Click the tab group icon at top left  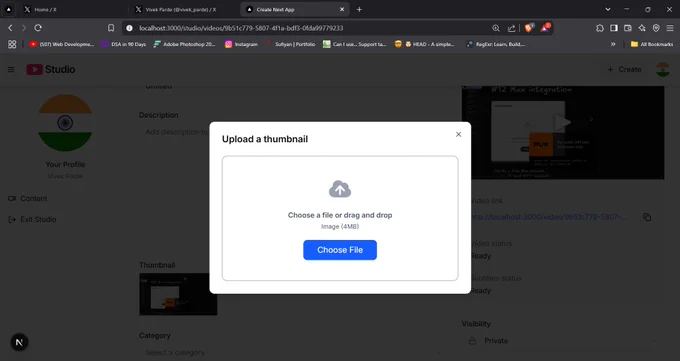(x=8, y=9)
